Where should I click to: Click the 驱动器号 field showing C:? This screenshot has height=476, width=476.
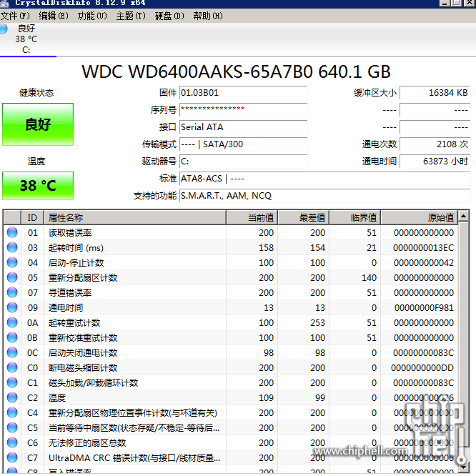pos(244,162)
